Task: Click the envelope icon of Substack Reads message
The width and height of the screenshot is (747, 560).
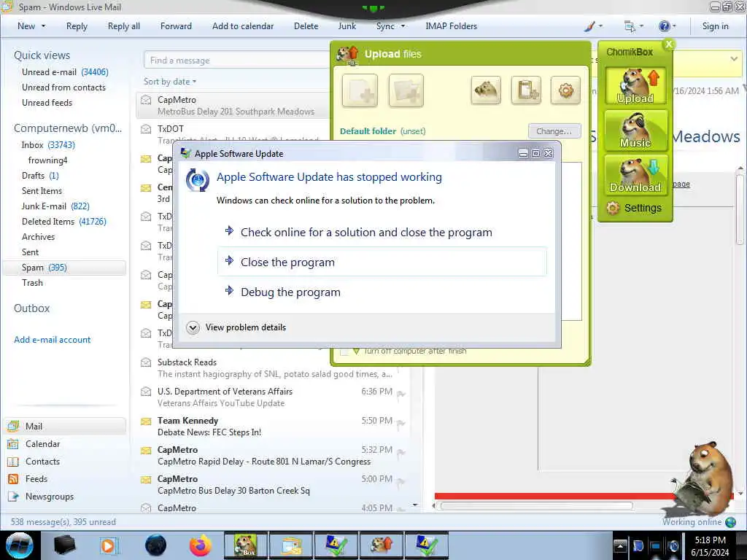Action: point(146,362)
